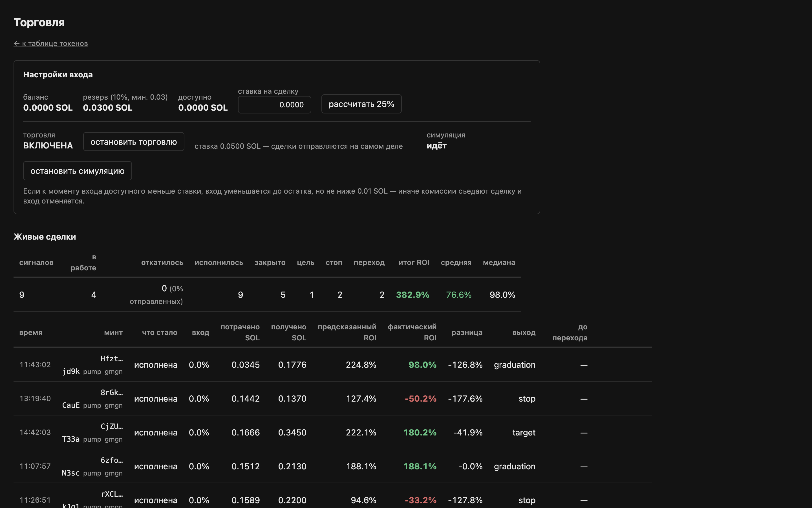Viewport: 812px width, 508px height.
Task: Click the 'потрачено SOL' column header
Action: click(240, 332)
